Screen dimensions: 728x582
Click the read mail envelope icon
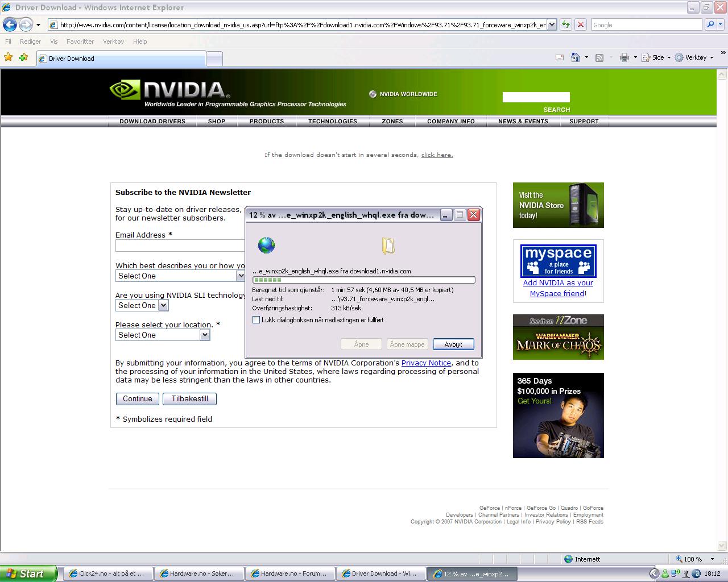click(x=560, y=57)
